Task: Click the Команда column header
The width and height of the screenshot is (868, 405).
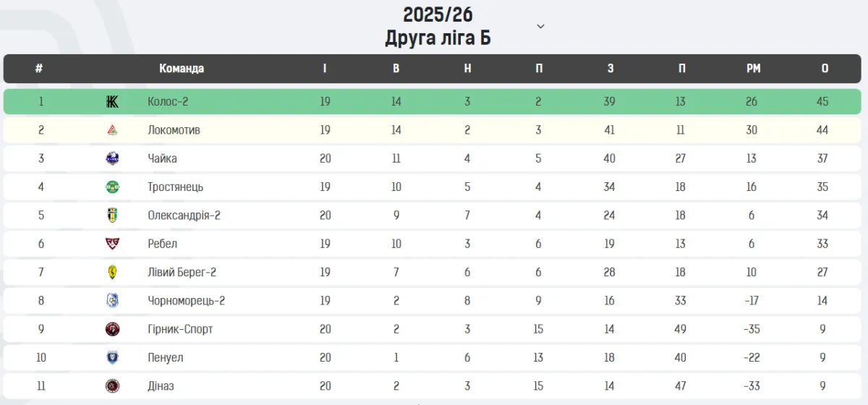Action: click(x=182, y=69)
